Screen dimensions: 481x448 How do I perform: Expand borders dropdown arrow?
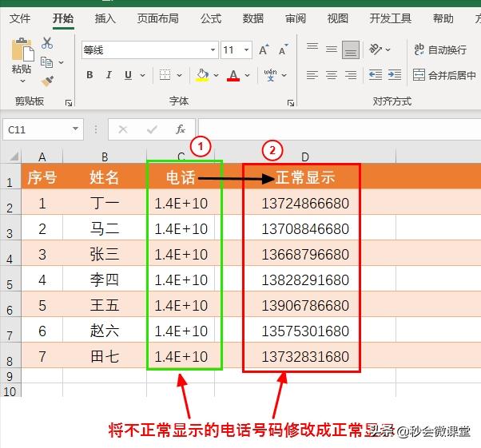[x=180, y=75]
